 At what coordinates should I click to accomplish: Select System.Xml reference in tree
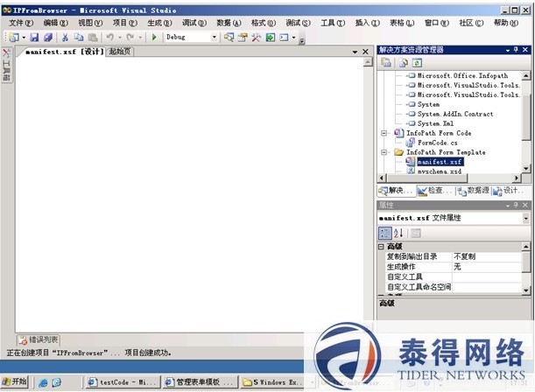[x=435, y=123]
